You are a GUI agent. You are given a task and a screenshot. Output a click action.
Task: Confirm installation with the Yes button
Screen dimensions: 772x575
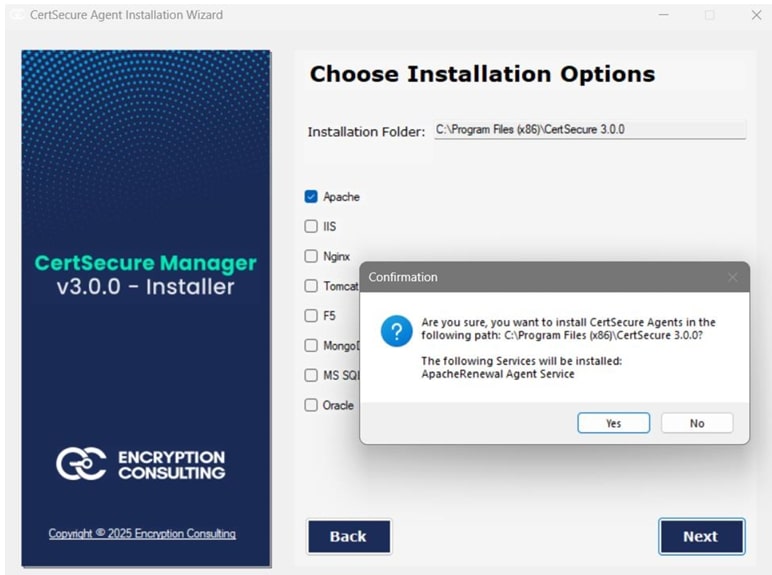click(x=613, y=423)
